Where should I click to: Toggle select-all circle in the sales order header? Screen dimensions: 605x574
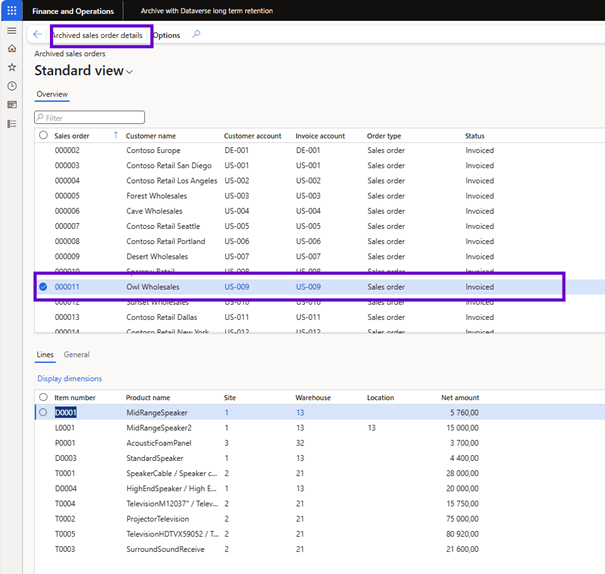(43, 135)
